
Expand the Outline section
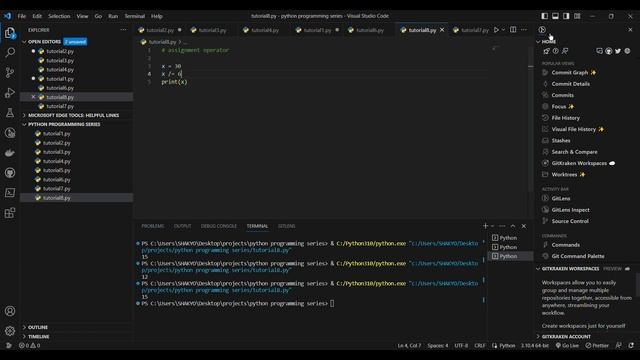[x=38, y=327]
